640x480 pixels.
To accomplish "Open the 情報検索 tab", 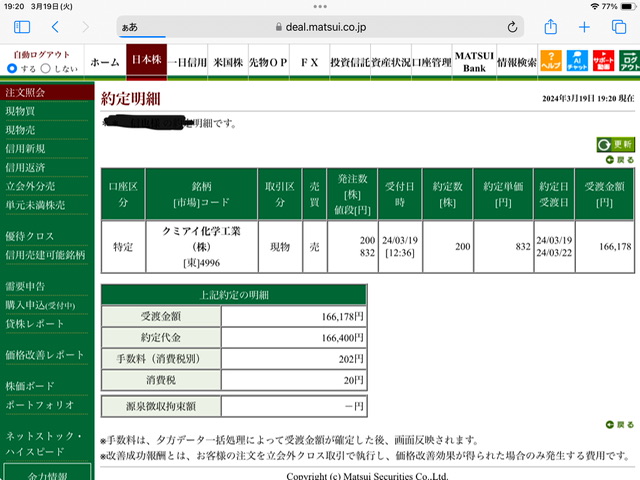I will coord(517,62).
